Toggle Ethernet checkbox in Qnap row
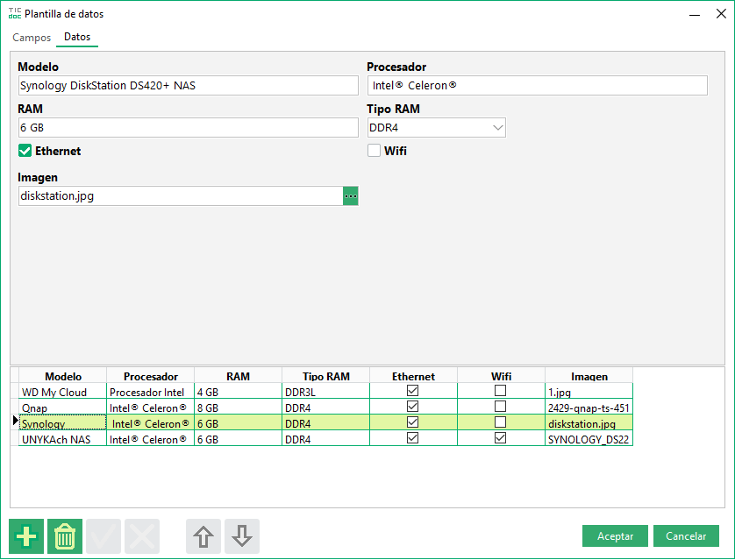This screenshot has width=735, height=560. [412, 407]
